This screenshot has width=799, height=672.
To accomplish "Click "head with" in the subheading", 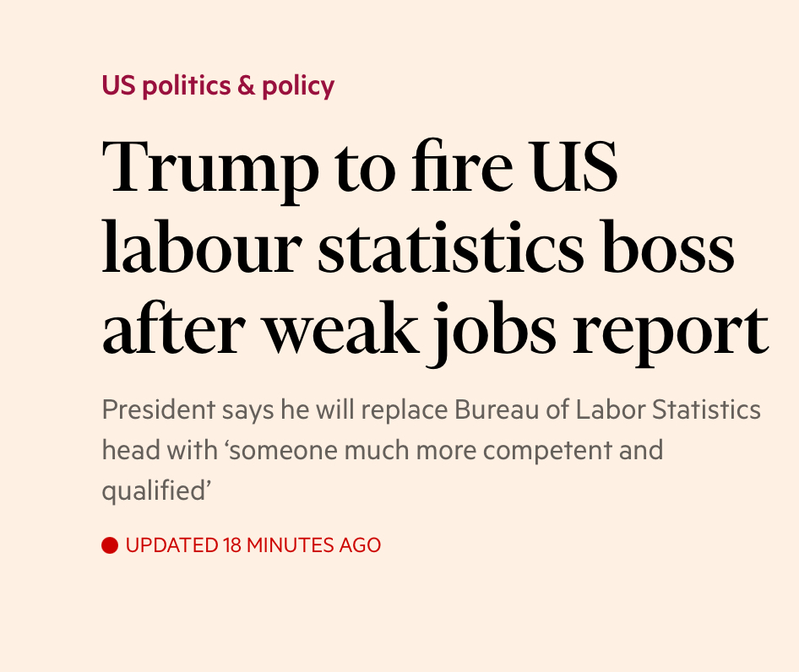I will 159,450.
